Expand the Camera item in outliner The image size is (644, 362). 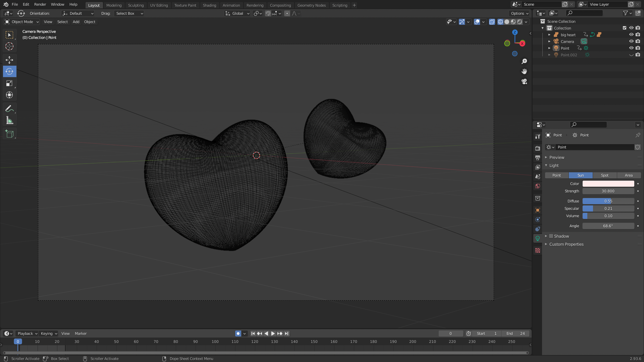click(549, 42)
